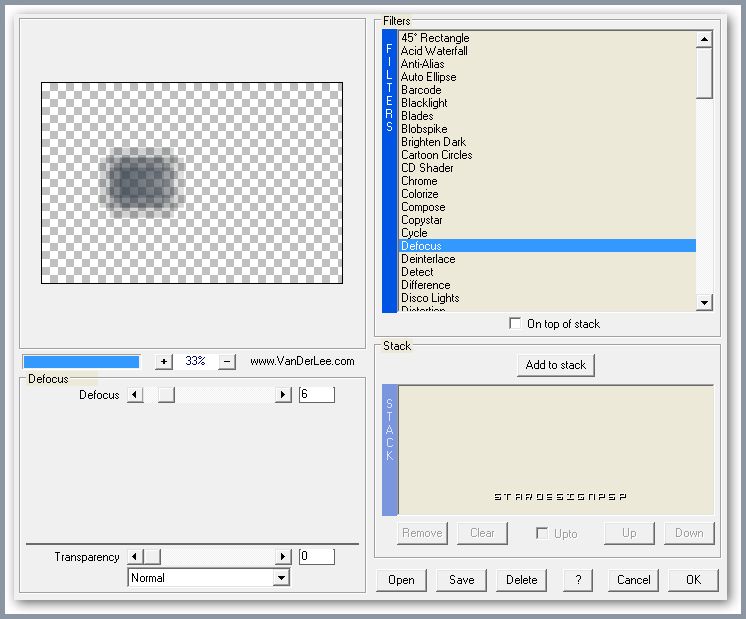Choose the Disco Lights filter
Image resolution: width=746 pixels, height=619 pixels.
[x=430, y=298]
